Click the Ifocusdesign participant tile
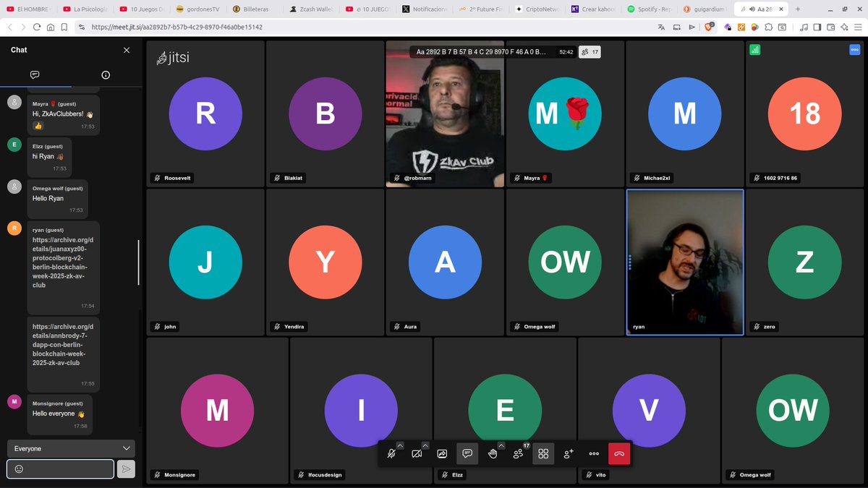Screen dimensions: 868x488 361,410
